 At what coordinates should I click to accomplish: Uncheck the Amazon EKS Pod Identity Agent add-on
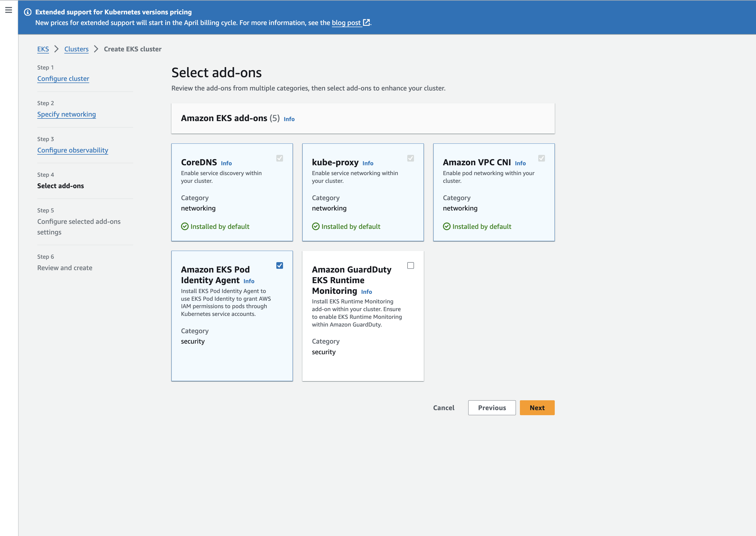(280, 265)
